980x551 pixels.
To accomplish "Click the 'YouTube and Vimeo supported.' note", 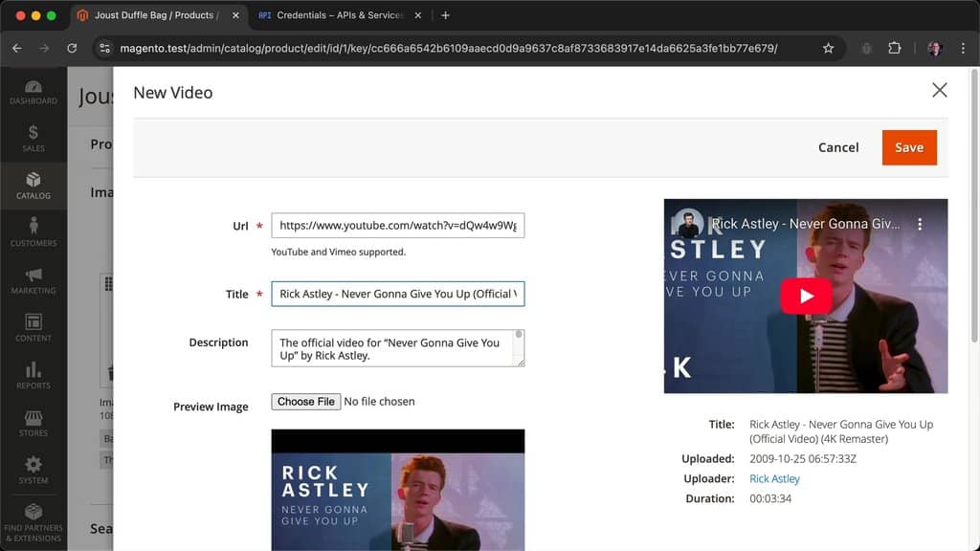I will [x=338, y=252].
